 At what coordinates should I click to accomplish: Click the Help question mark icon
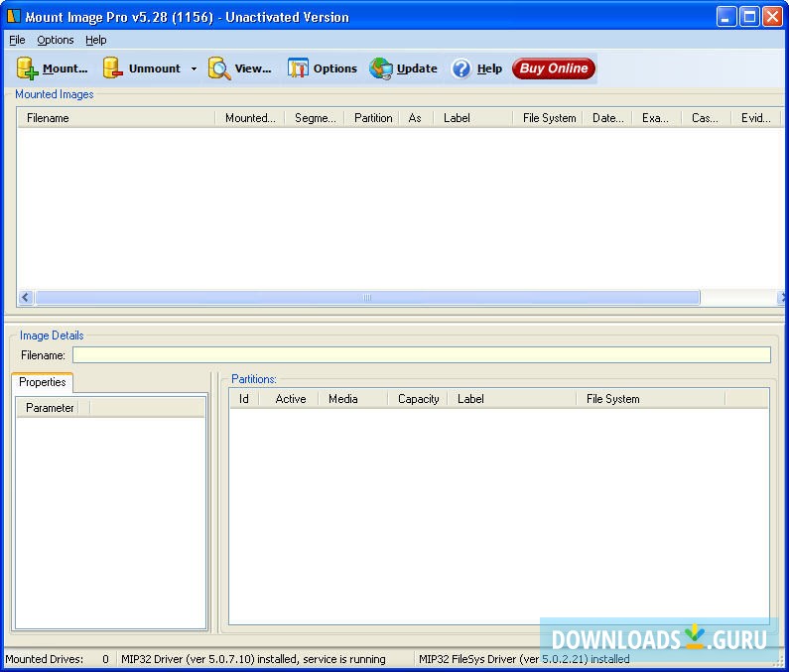(x=461, y=68)
